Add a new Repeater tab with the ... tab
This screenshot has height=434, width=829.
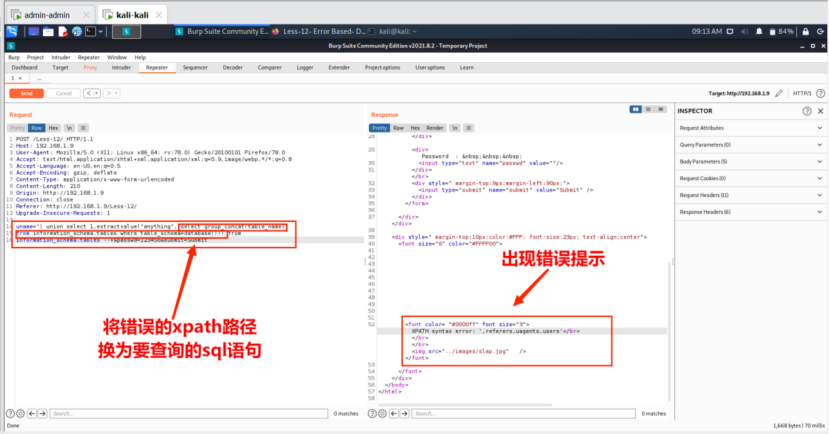coord(39,78)
